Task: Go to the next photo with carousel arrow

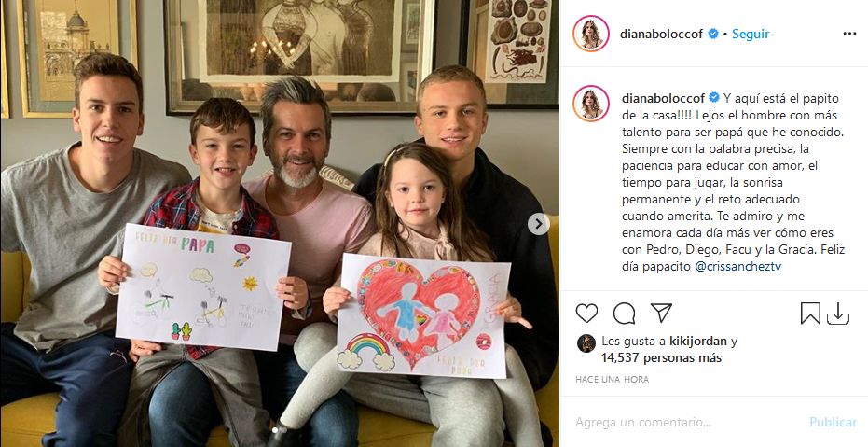Action: (x=538, y=224)
